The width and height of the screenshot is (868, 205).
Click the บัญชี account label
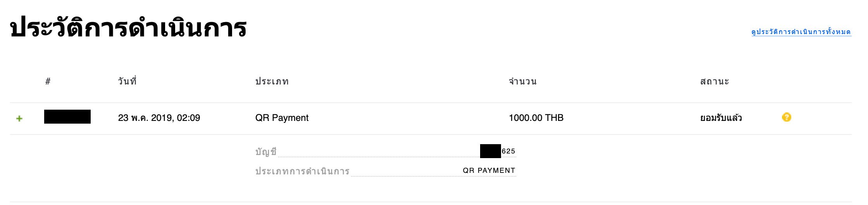tap(266, 152)
